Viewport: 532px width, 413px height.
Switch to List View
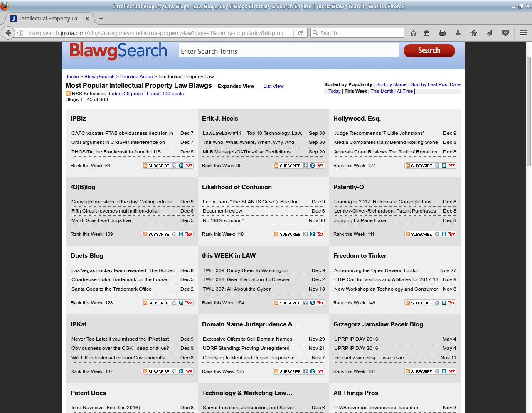[x=273, y=86]
